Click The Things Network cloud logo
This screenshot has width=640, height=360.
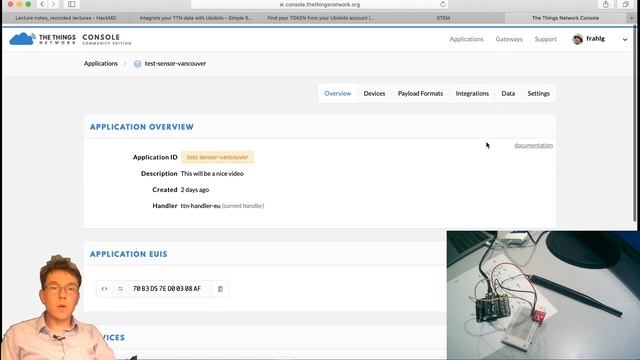tap(22, 39)
